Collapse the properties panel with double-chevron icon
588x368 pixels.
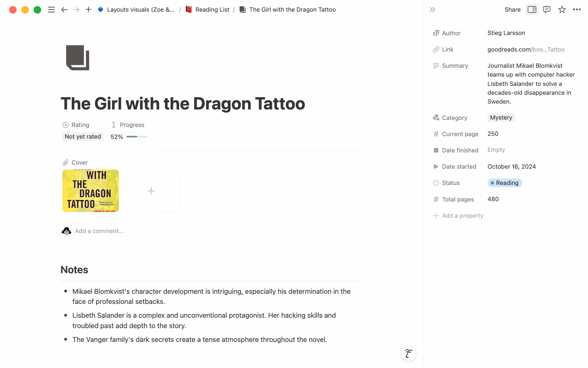pos(432,10)
